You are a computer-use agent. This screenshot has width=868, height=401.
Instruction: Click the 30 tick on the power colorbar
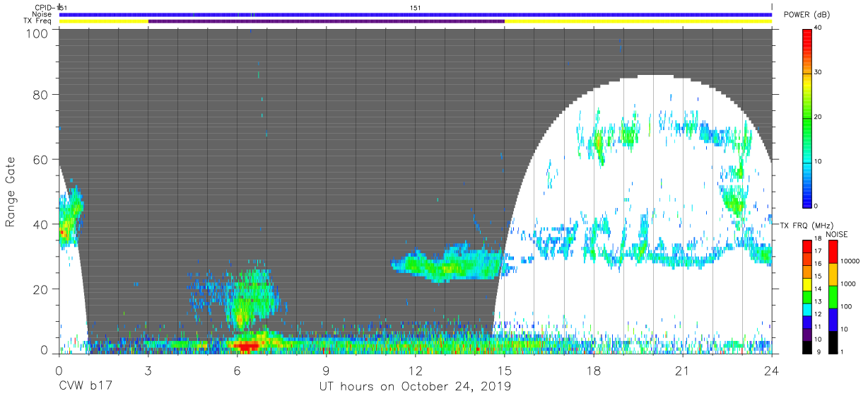coord(819,73)
